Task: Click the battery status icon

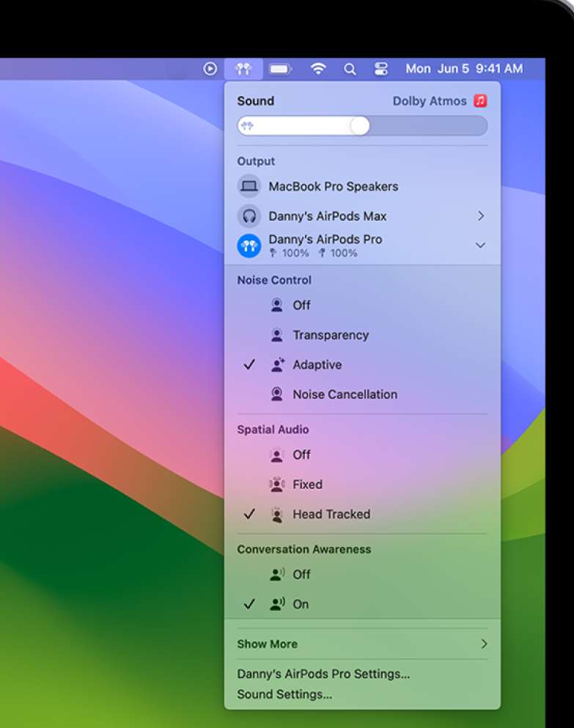Action: [x=281, y=69]
